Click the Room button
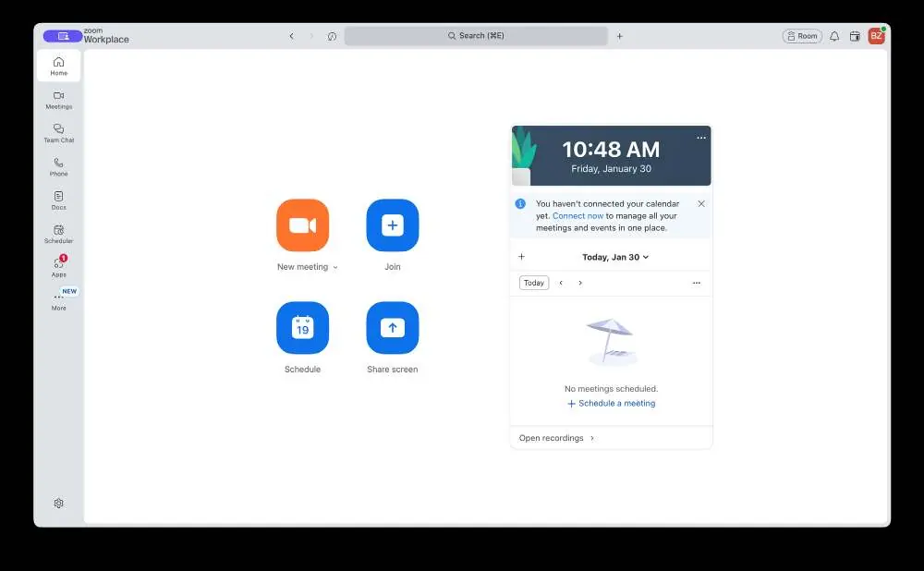924x571 pixels. (x=802, y=36)
